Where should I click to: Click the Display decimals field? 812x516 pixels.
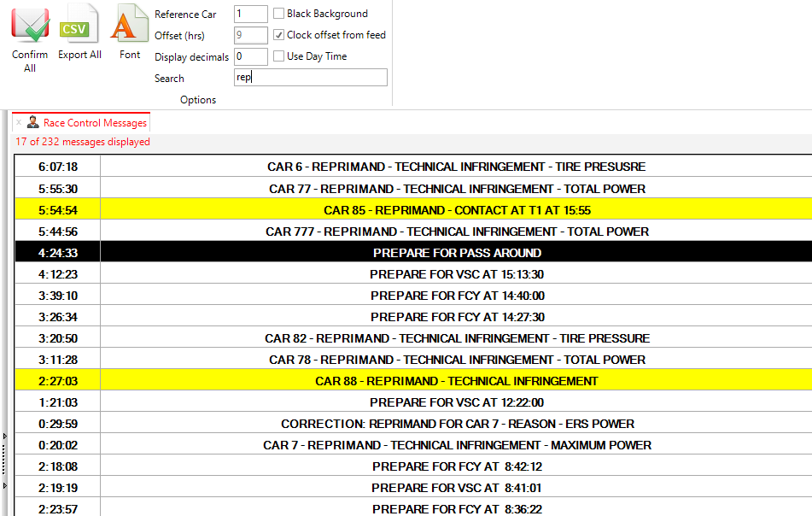pyautogui.click(x=250, y=56)
